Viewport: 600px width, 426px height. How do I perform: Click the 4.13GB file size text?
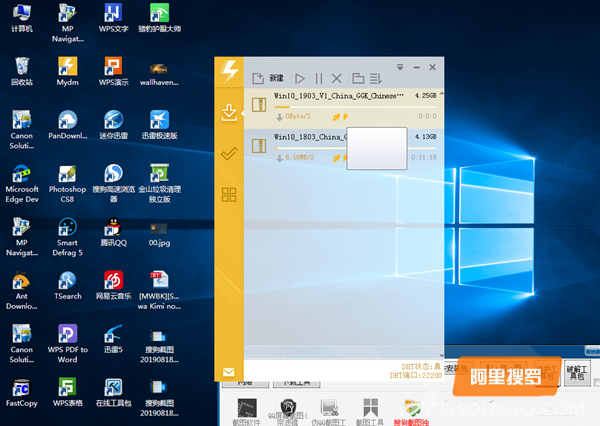tap(426, 137)
